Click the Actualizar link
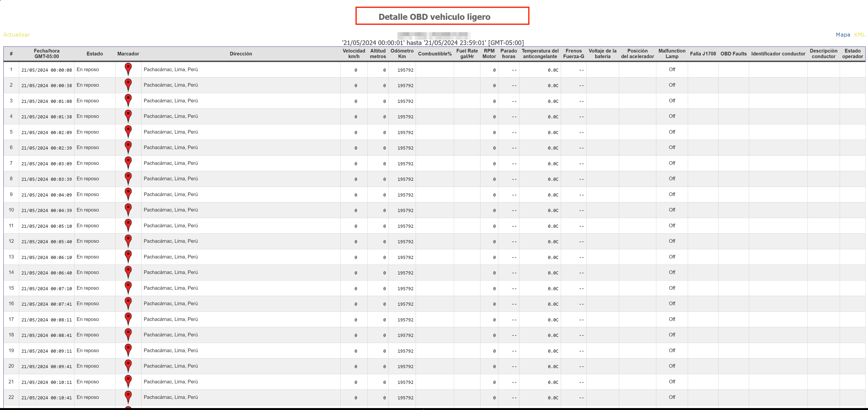The width and height of the screenshot is (868, 410). [16, 35]
